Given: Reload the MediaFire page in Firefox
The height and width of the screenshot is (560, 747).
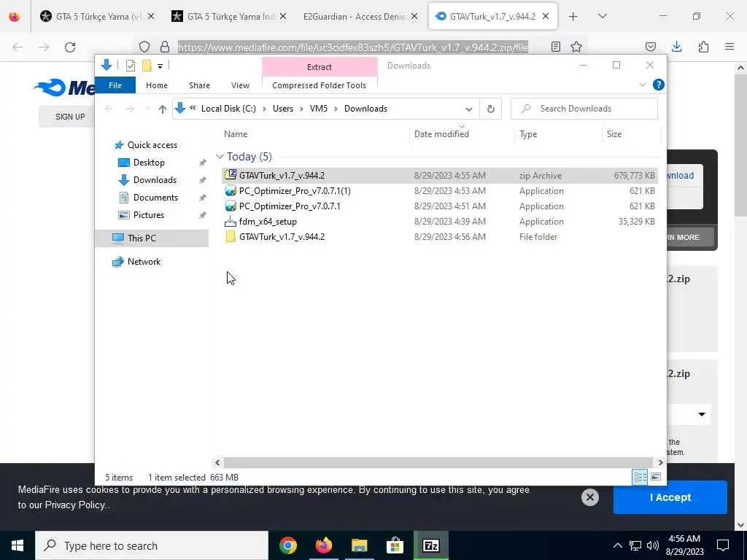Looking at the screenshot, I should 70,47.
